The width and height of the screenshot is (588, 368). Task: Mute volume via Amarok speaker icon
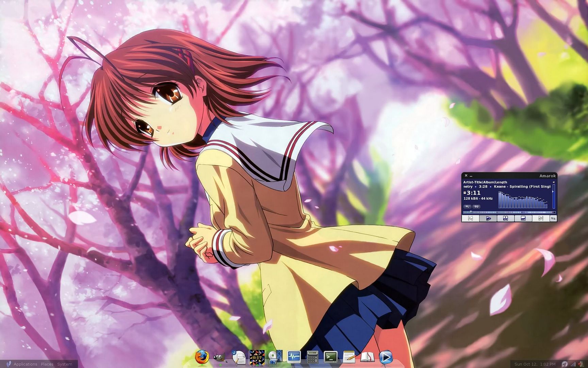pos(554,182)
